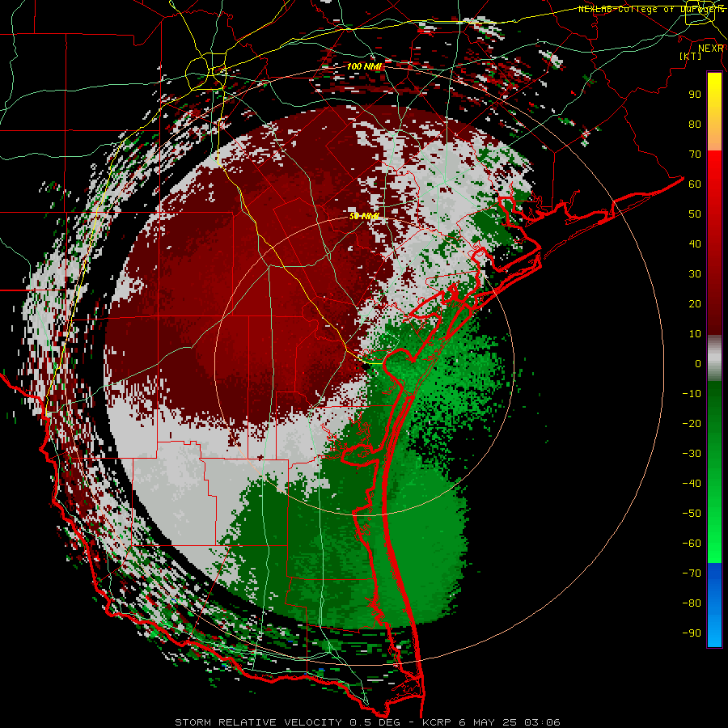Click the "70" value on the velocity scale

pyautogui.click(x=695, y=154)
